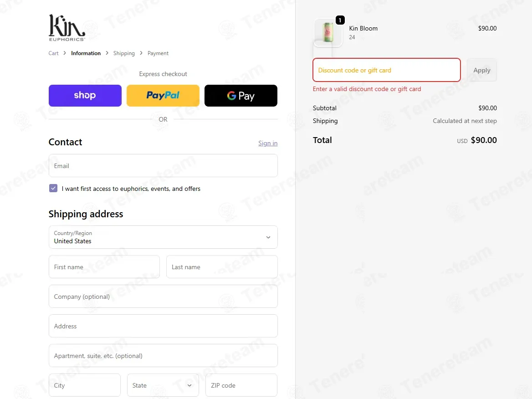Open the Country/Region dropdown

pyautogui.click(x=163, y=237)
